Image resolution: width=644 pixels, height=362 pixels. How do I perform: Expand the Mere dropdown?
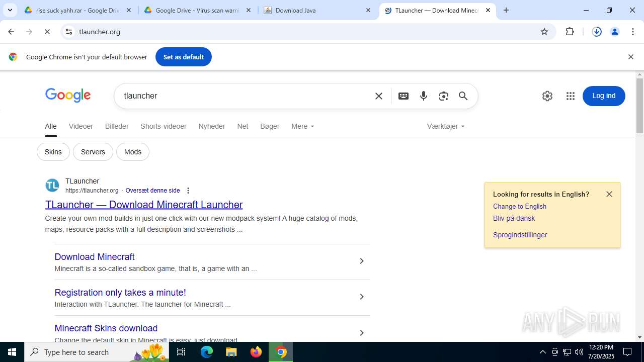[303, 126]
